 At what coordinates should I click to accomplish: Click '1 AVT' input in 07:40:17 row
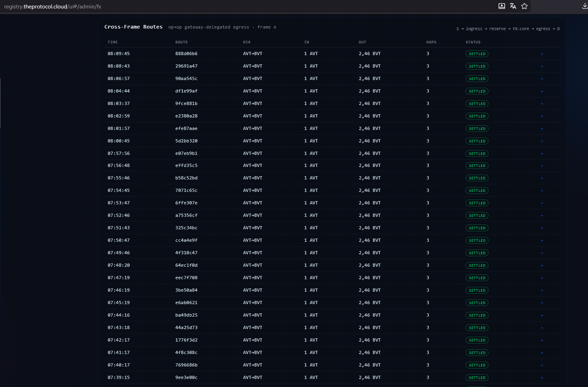pyautogui.click(x=311, y=365)
